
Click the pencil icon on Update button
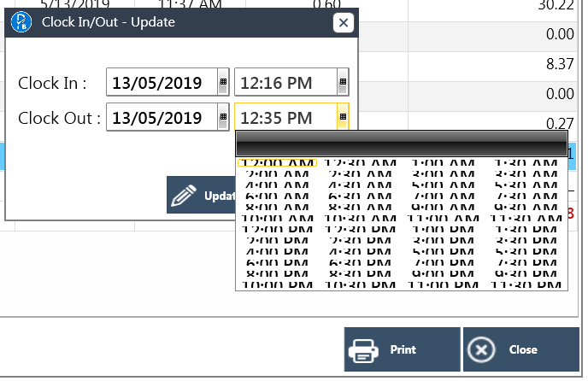coord(184,196)
